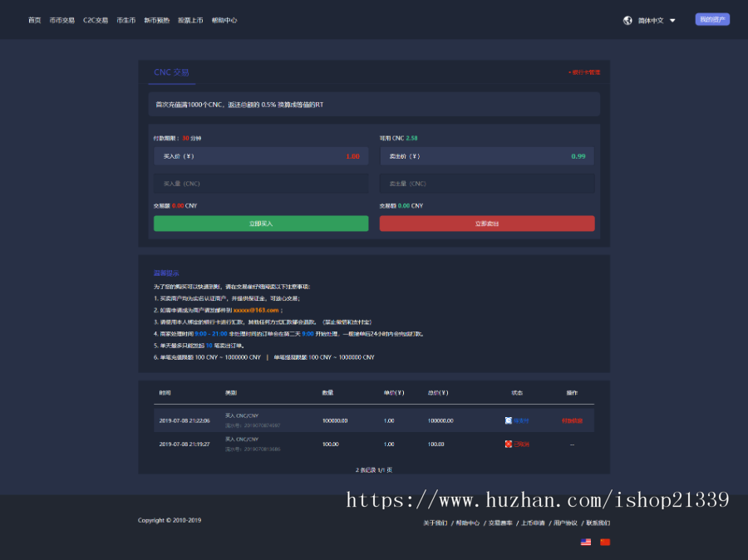Open the 用户协议 footer link
Viewport: 748px width, 560px height.
(566, 523)
